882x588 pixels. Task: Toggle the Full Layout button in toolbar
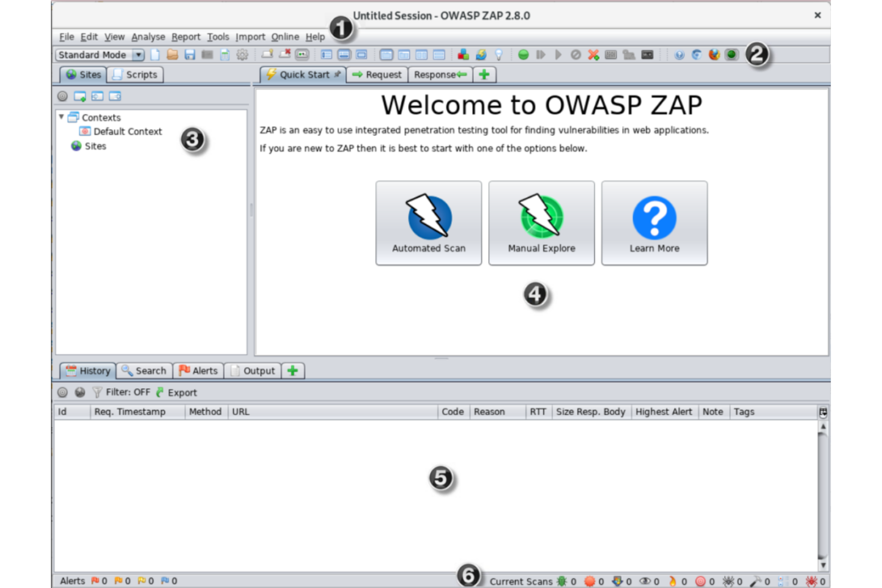pyautogui.click(x=361, y=55)
